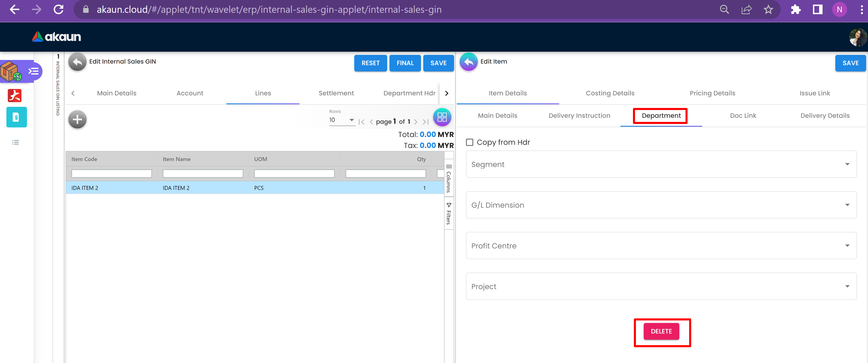
Task: Click the Item Code filter input field
Action: [x=111, y=174]
